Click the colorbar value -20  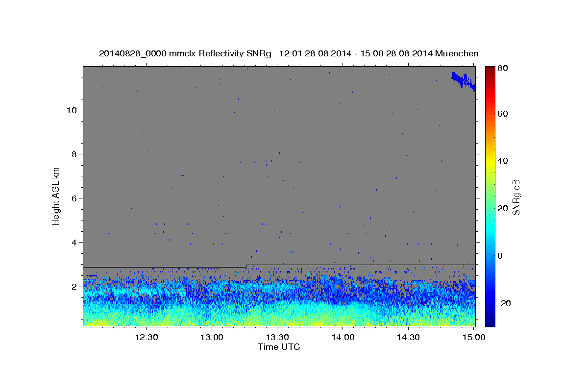[x=505, y=303]
